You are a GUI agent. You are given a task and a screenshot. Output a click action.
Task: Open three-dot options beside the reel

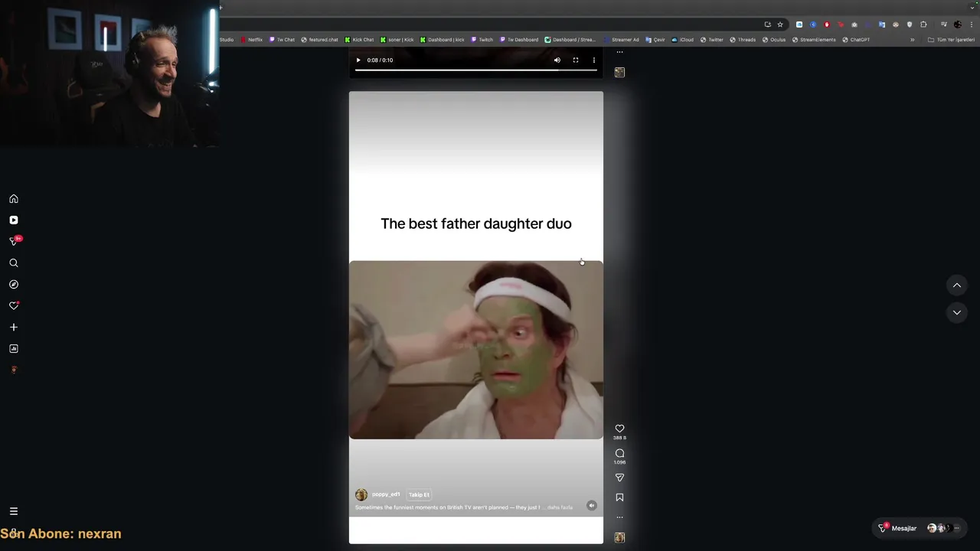[619, 517]
